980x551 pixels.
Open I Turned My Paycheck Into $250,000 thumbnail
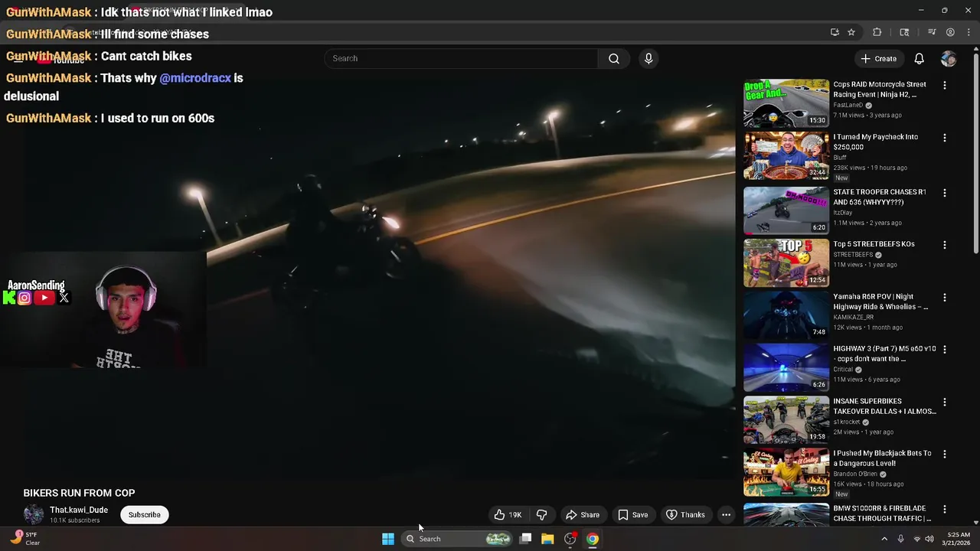tap(786, 156)
